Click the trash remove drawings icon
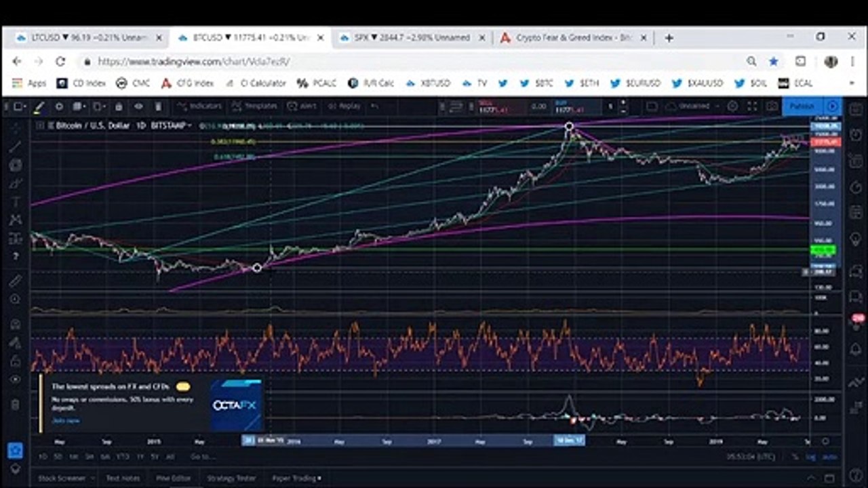Screen dimensions: 868x488 pyautogui.click(x=158, y=106)
